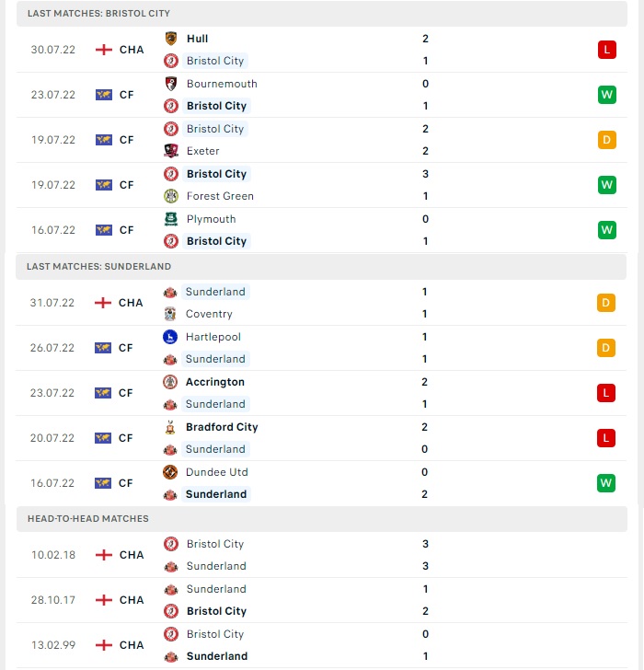Click the D badge for Sunderland vs Coventry

(606, 303)
